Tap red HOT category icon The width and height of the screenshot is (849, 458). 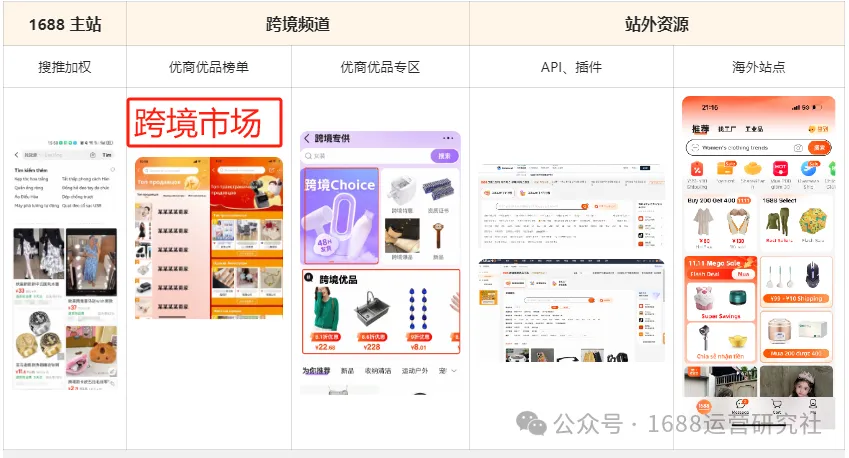780,169
